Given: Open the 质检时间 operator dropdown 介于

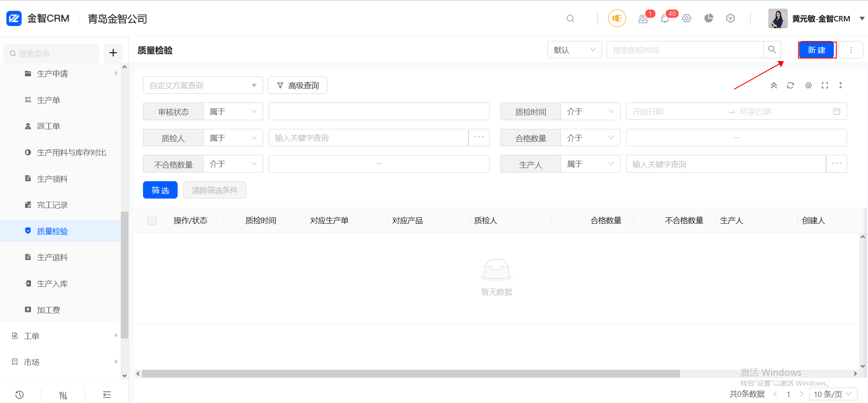Looking at the screenshot, I should coord(591,112).
